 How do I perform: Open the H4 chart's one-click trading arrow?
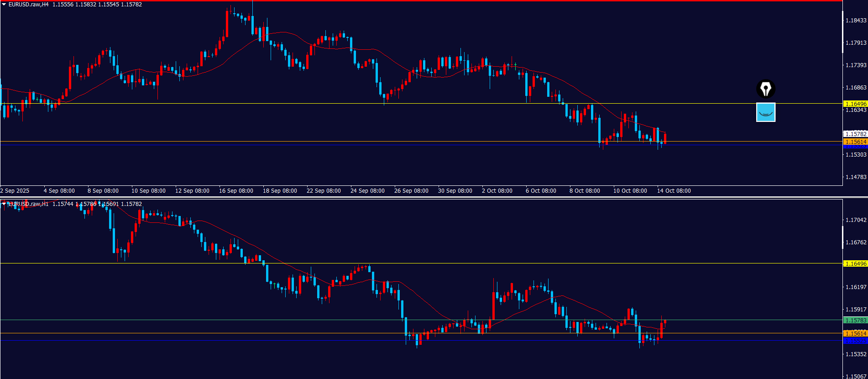pos(4,5)
